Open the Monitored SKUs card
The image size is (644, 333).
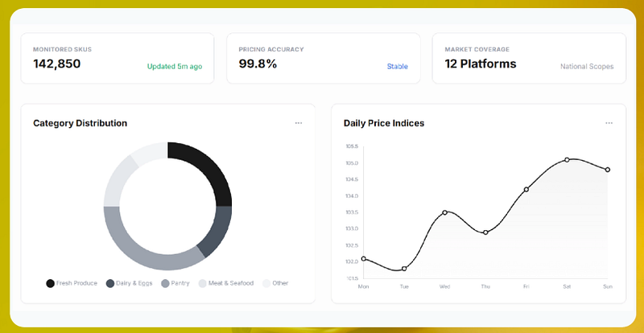point(118,58)
